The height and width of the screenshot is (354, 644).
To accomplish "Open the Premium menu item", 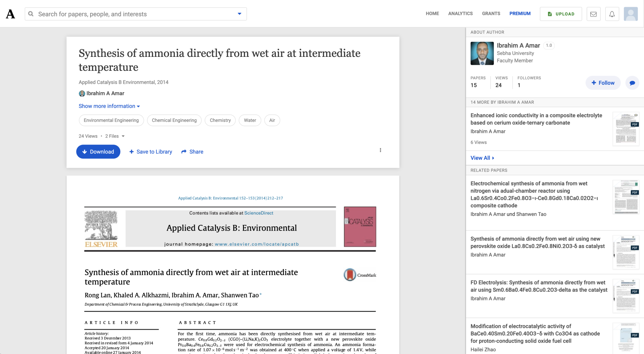I will 520,14.
